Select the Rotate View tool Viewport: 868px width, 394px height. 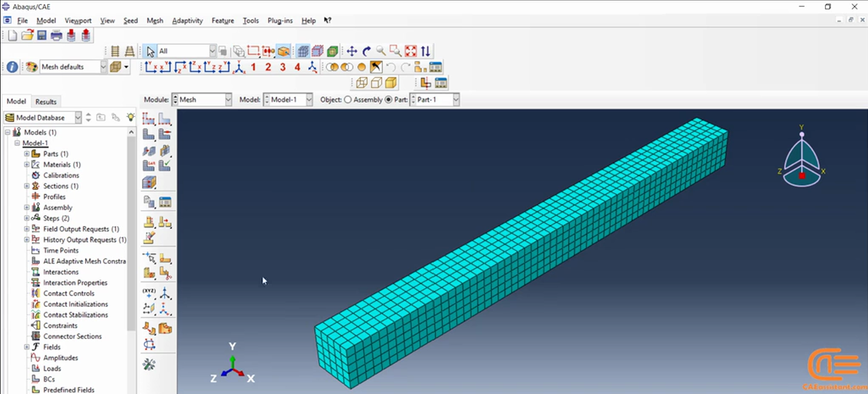point(366,51)
